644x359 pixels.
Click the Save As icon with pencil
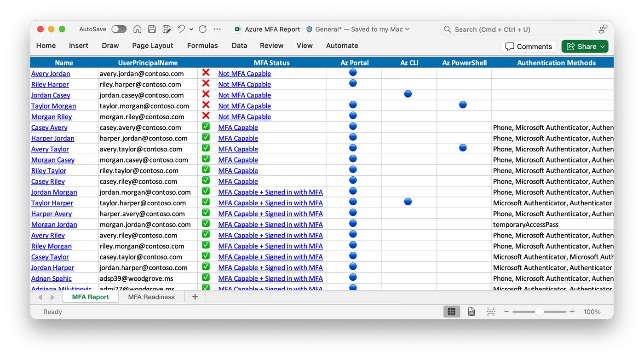coord(167,29)
